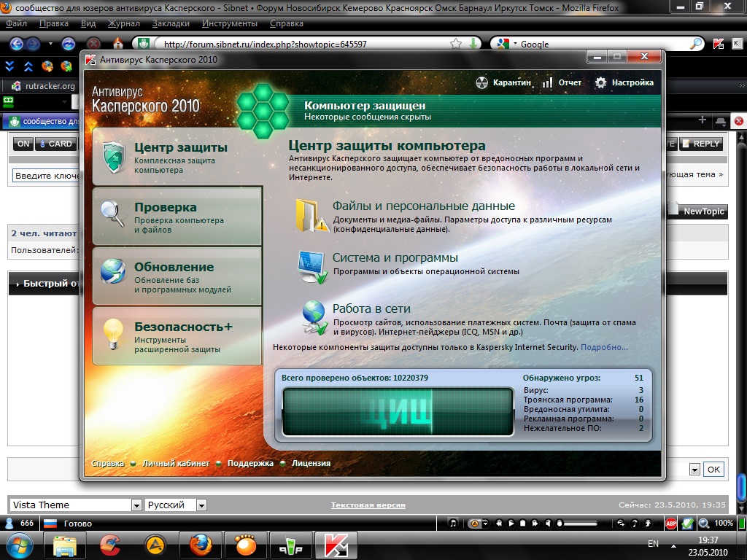Viewport: 747px width, 560px height.
Task: Open Firefox Файл menu
Action: click(x=16, y=23)
